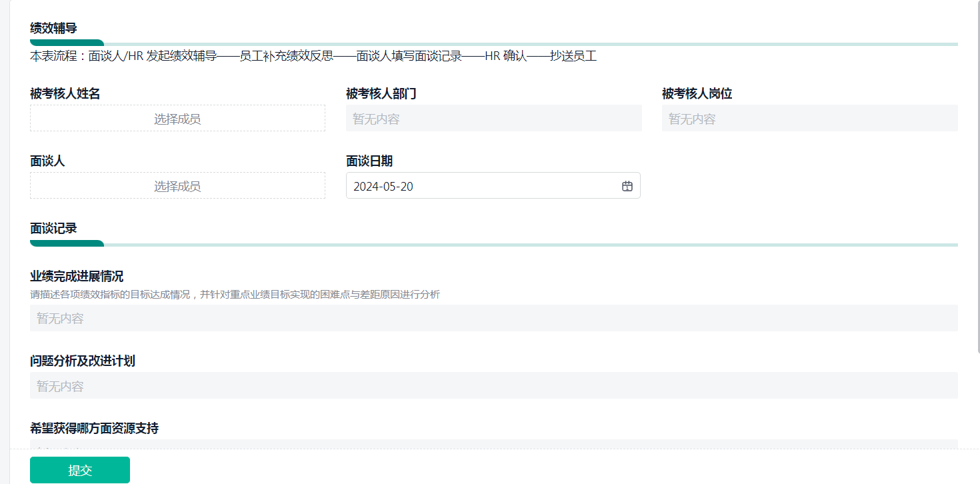This screenshot has height=484, width=980.
Task: Click the date field showing 2024-05-20
Action: click(x=493, y=185)
